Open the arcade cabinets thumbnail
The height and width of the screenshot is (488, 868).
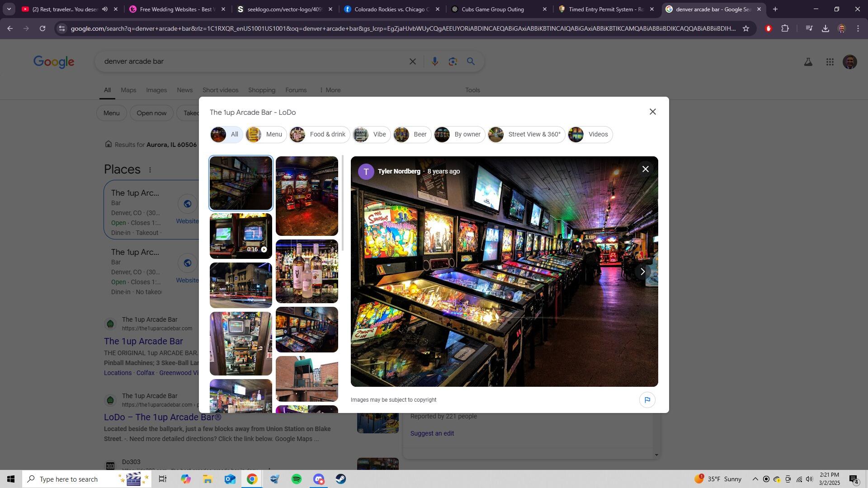(x=307, y=196)
